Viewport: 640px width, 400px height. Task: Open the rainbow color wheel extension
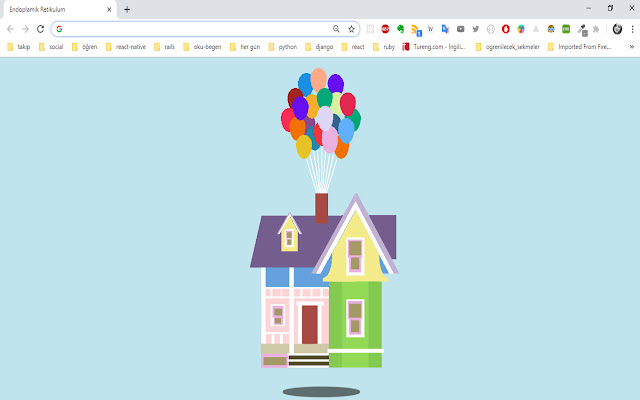[x=521, y=29]
